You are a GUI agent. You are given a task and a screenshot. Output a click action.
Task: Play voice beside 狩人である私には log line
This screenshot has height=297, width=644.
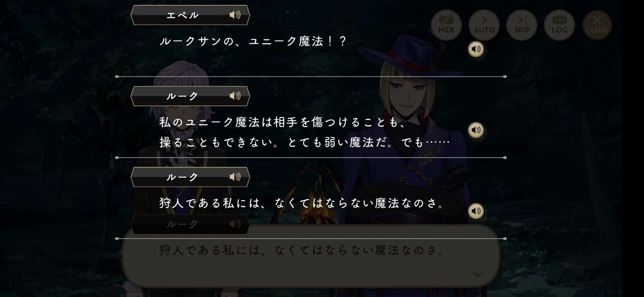pyautogui.click(x=476, y=211)
